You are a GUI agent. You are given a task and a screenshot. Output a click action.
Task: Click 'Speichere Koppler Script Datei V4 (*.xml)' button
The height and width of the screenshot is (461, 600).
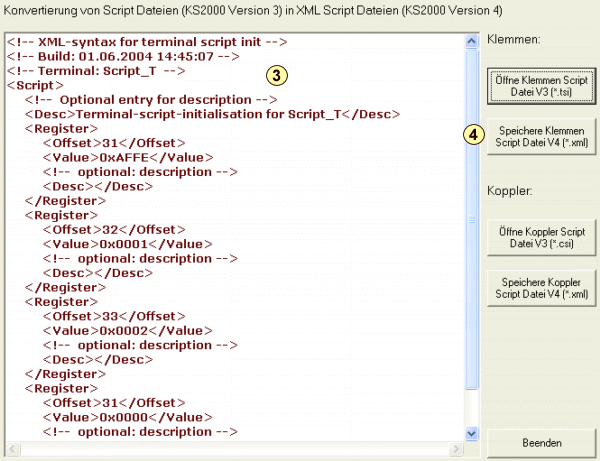pyautogui.click(x=541, y=288)
